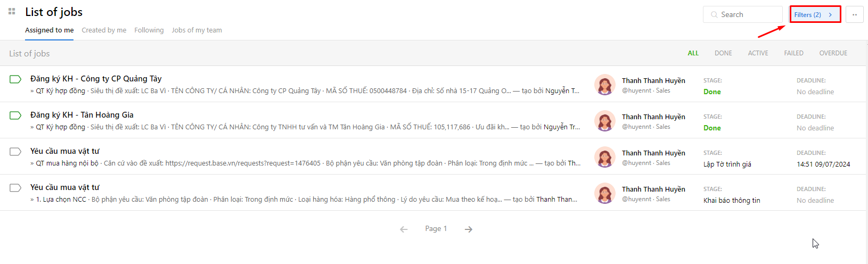Show FAILED jobs only
The width and height of the screenshot is (868, 264).
(x=793, y=53)
